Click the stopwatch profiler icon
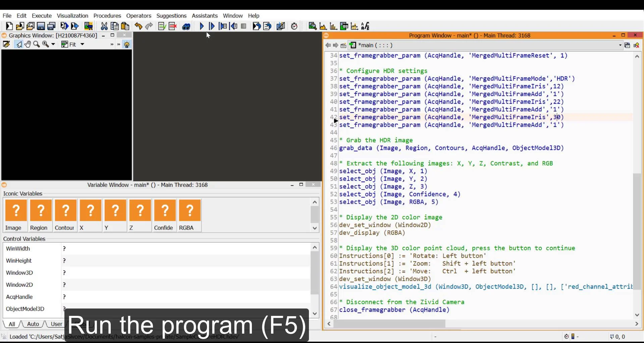This screenshot has height=343, width=644. [x=294, y=26]
